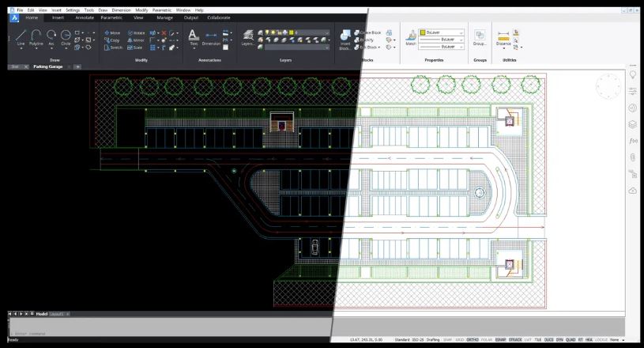The height and width of the screenshot is (348, 644).
Task: Open the f(x) parameters icon in right sidebar
Action: pyautogui.click(x=633, y=141)
